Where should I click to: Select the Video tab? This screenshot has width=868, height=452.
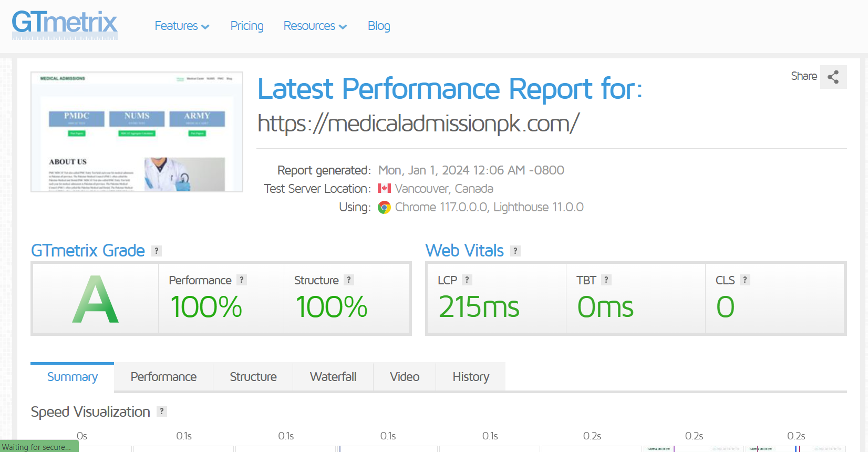[405, 377]
